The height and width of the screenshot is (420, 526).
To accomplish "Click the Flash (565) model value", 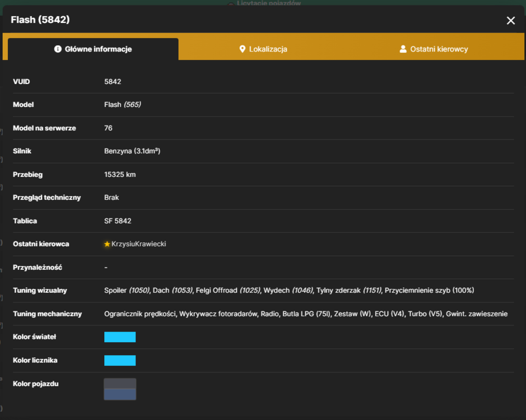I will [x=123, y=105].
